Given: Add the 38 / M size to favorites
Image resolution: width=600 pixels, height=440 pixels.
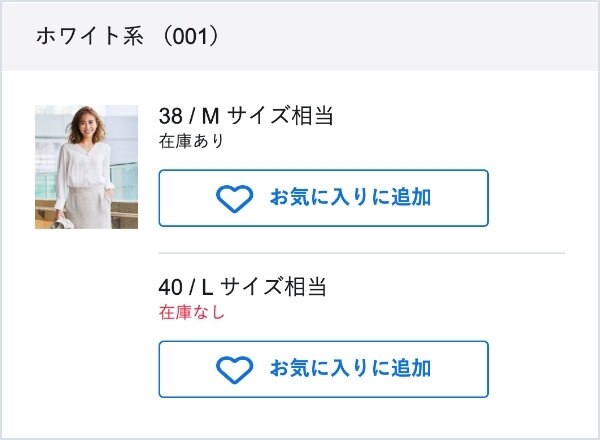Looking at the screenshot, I should [x=323, y=198].
